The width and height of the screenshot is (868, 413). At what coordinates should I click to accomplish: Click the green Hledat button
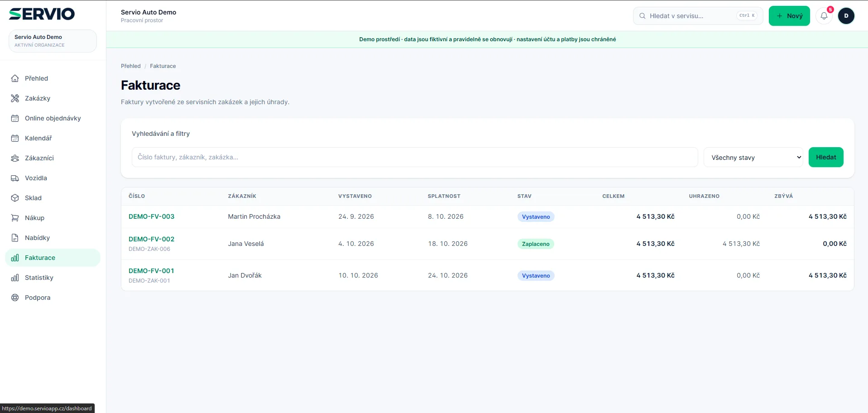pos(826,157)
